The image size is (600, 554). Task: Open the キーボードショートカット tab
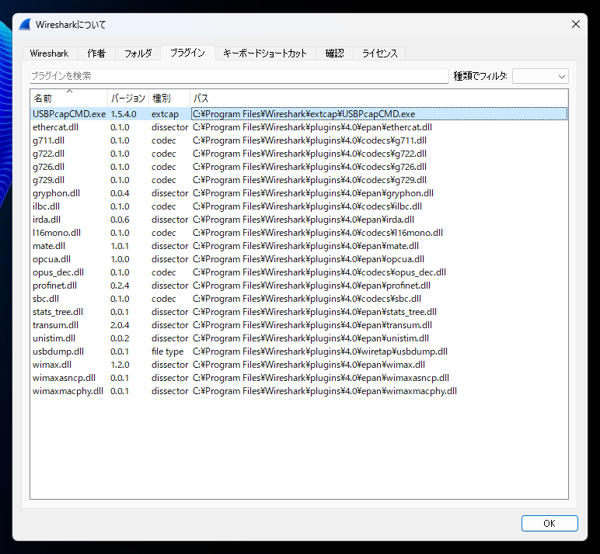[265, 53]
